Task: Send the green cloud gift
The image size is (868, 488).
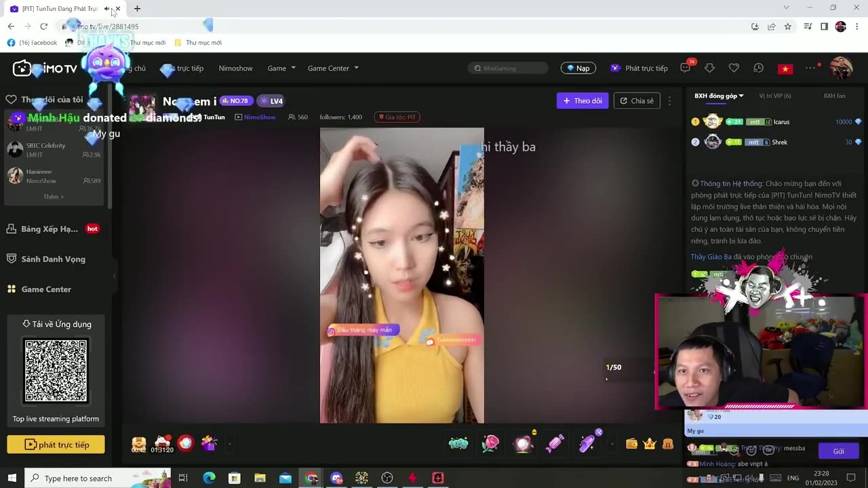Action: [458, 444]
